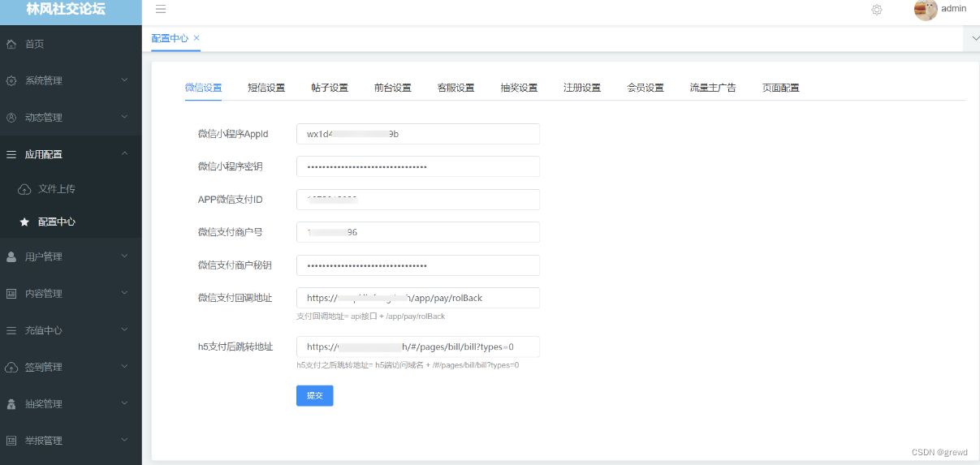Click the icon beside 动态管理
The width and height of the screenshot is (980, 465).
(11, 118)
